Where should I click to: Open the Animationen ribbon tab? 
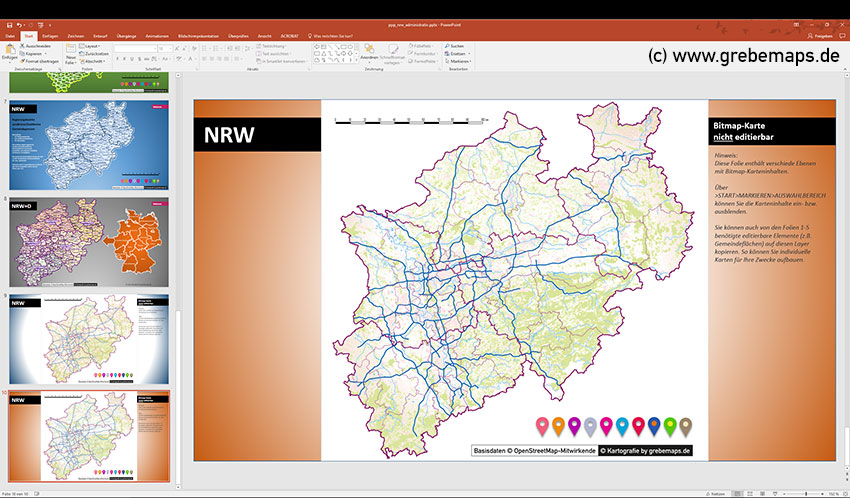157,35
